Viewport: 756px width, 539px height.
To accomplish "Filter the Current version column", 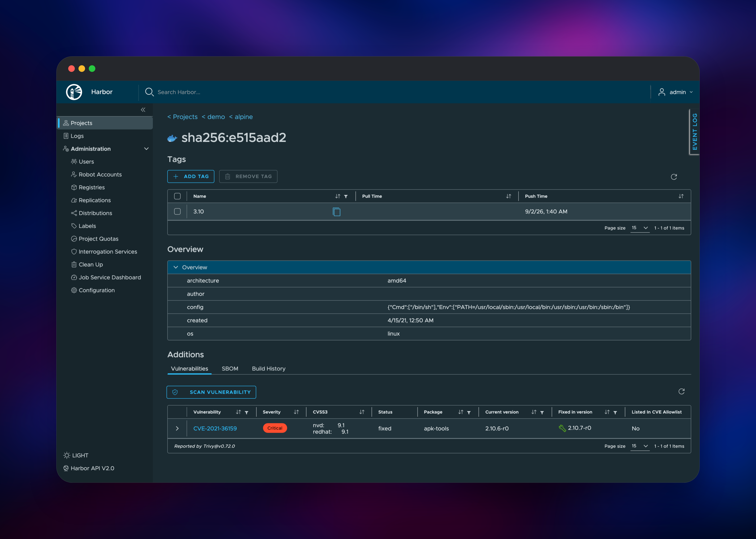I will [542, 413].
